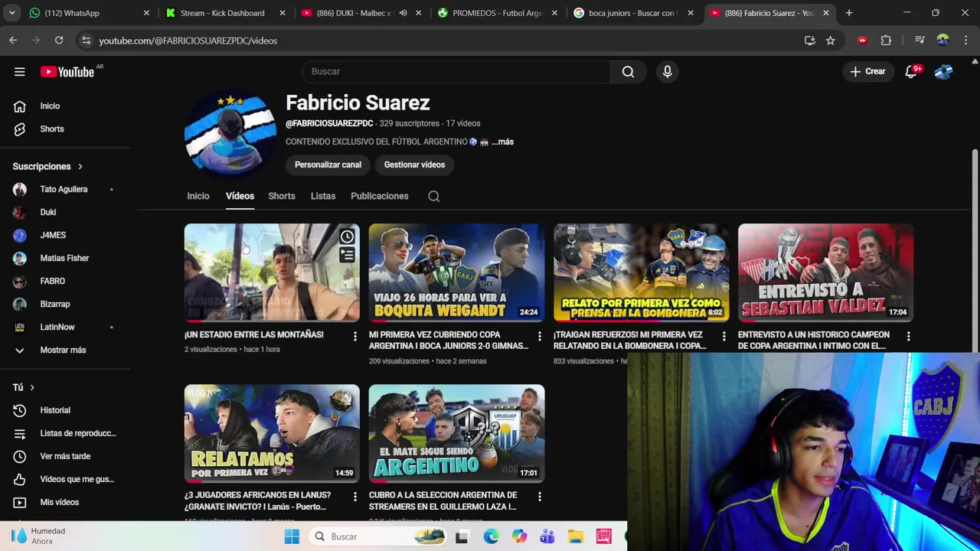
Task: Open options for CUBRO A LA SELECCION video
Action: click(539, 497)
